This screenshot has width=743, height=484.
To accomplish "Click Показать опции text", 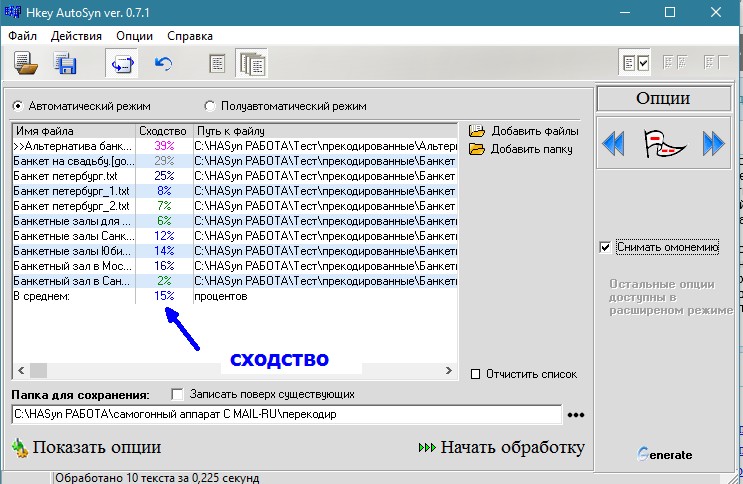I will [x=97, y=447].
